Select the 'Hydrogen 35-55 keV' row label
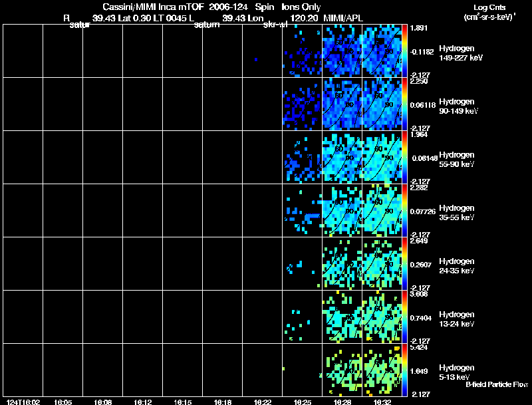The image size is (532, 405). click(457, 213)
